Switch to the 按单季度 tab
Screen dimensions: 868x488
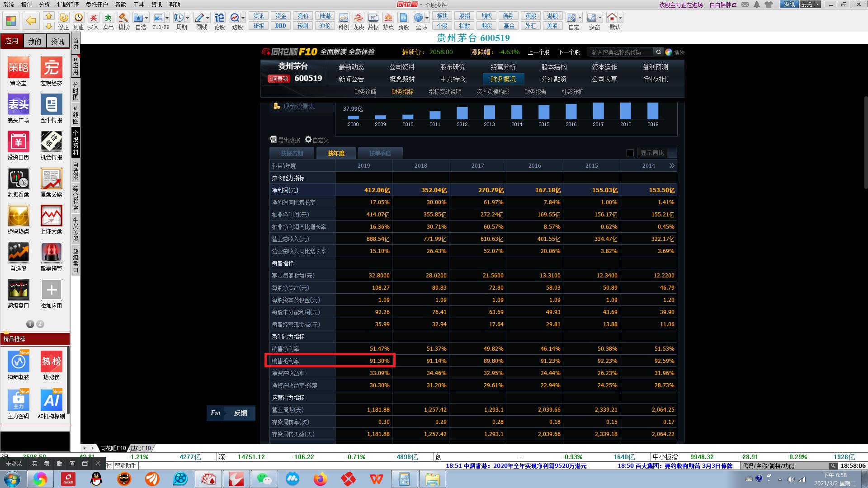point(380,153)
